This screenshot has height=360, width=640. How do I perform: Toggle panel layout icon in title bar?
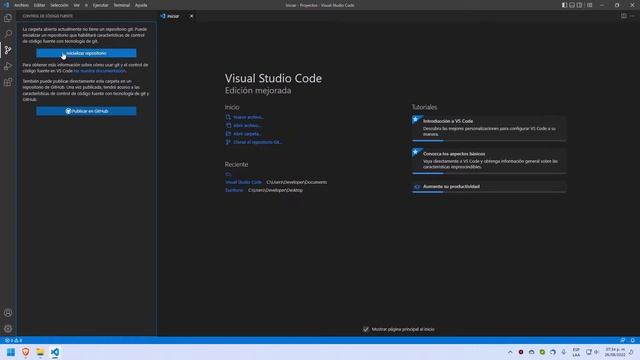[572, 5]
